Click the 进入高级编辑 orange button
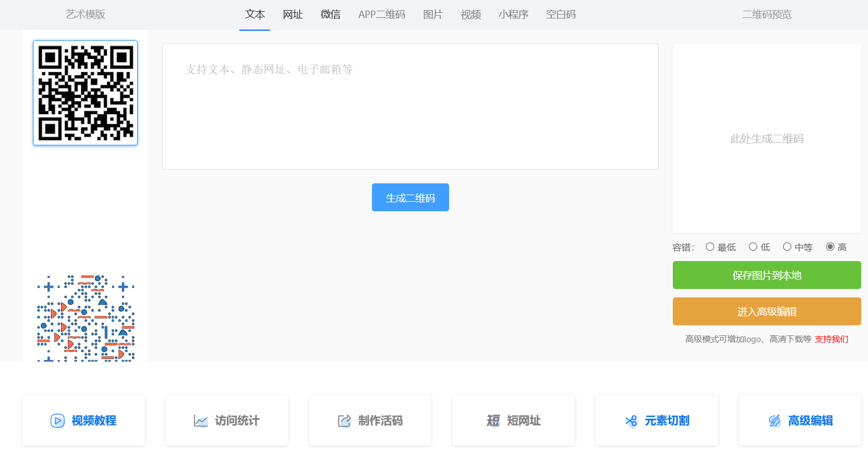The height and width of the screenshot is (455, 868). coord(766,311)
